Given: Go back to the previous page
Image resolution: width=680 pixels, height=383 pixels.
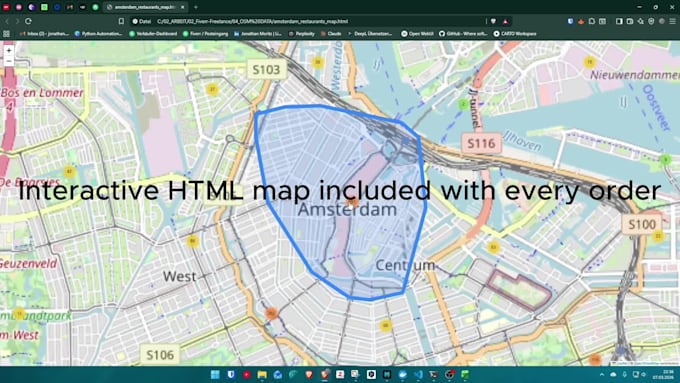Looking at the screenshot, I should tap(7, 21).
